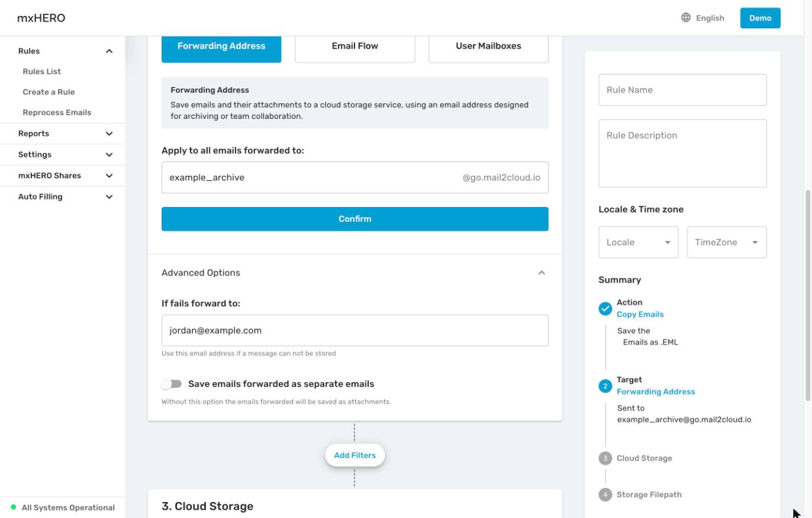The height and width of the screenshot is (518, 812).
Task: Expand the mxHERO Shares section
Action: click(109, 176)
